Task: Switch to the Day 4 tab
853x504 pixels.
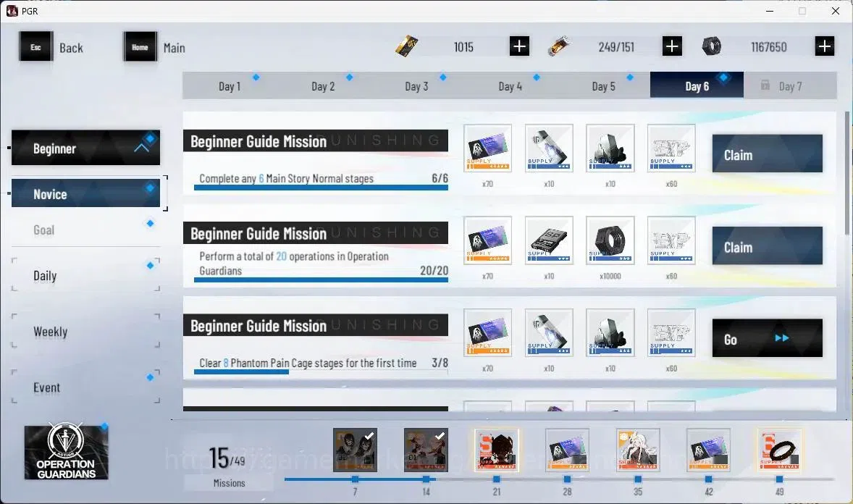Action: (510, 85)
